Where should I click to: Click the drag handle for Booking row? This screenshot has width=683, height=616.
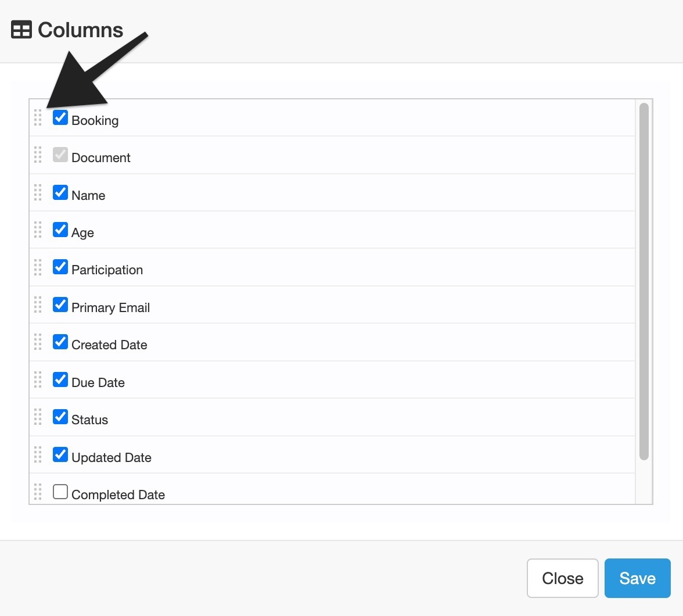[x=38, y=118]
